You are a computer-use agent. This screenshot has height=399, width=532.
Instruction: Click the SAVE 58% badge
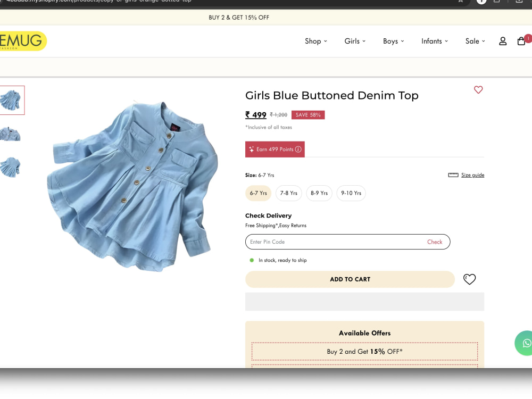coord(307,115)
